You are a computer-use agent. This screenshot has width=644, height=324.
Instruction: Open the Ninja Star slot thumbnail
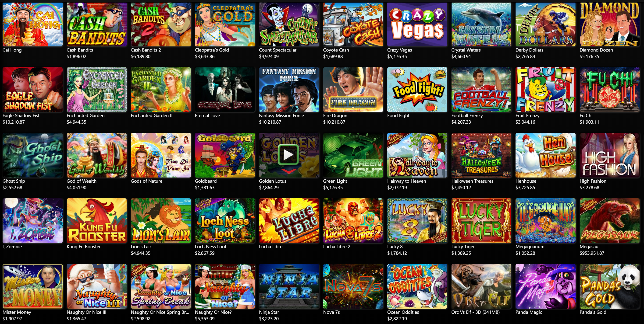click(289, 286)
